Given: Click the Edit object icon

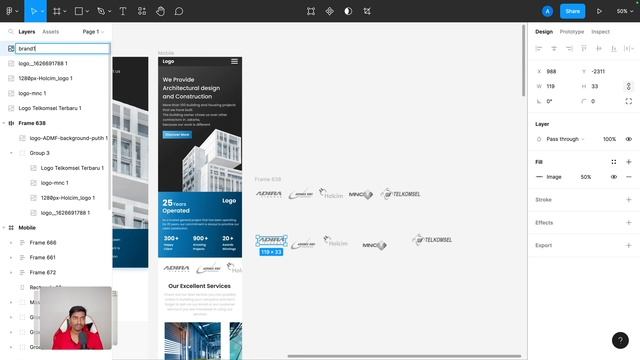Looking at the screenshot, I should tap(311, 11).
